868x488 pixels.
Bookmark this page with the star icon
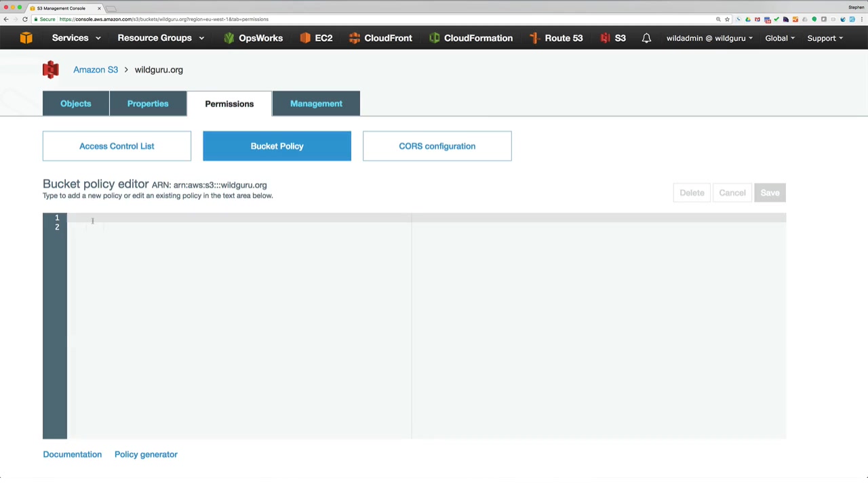point(727,19)
